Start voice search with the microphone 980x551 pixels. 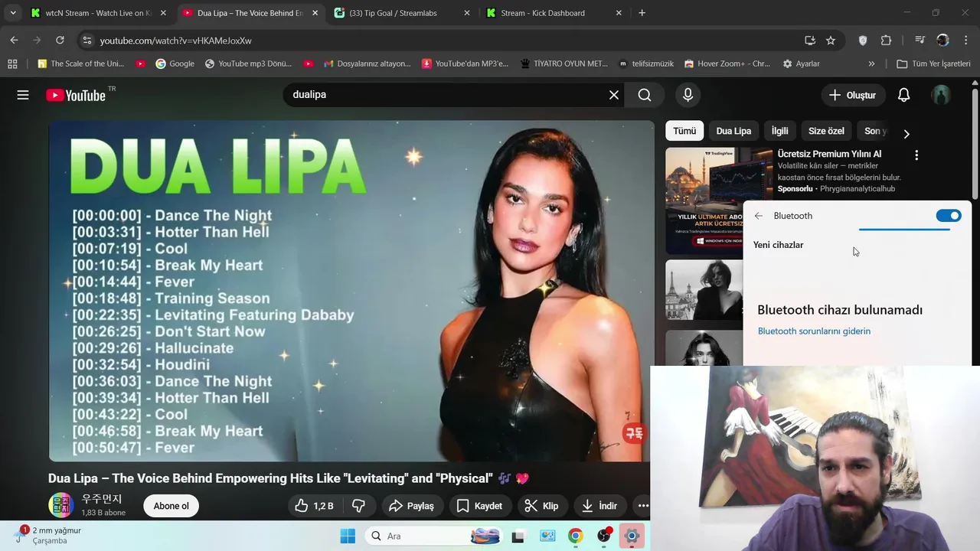coord(688,95)
